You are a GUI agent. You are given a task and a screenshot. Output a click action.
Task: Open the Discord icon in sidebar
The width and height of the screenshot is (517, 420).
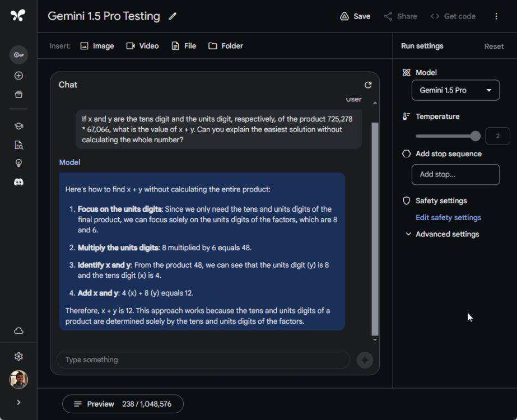(18, 182)
